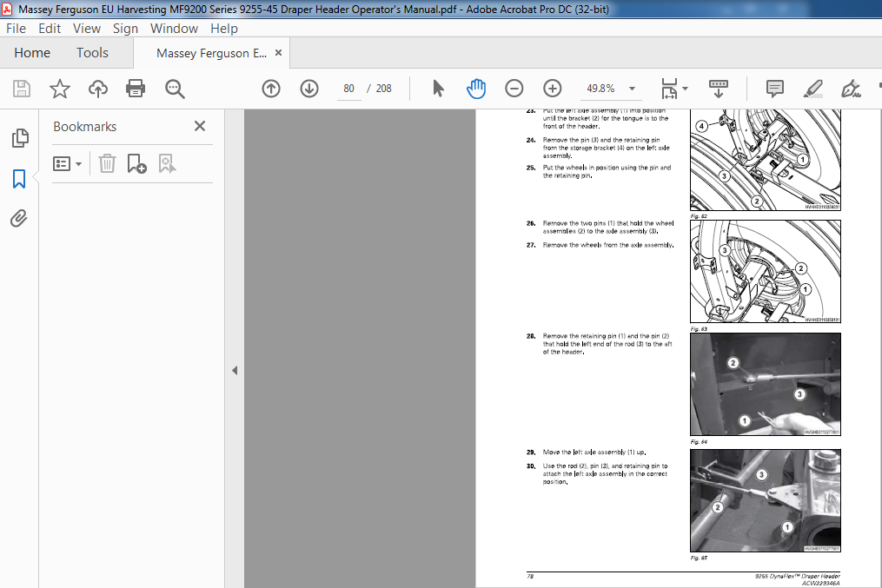Zoom in with plus icon

553,89
